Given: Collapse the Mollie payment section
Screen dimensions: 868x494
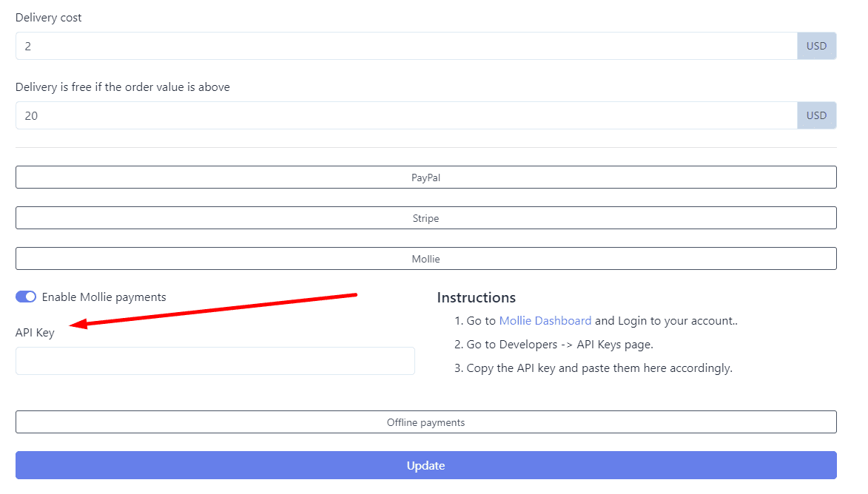Looking at the screenshot, I should click(x=425, y=259).
